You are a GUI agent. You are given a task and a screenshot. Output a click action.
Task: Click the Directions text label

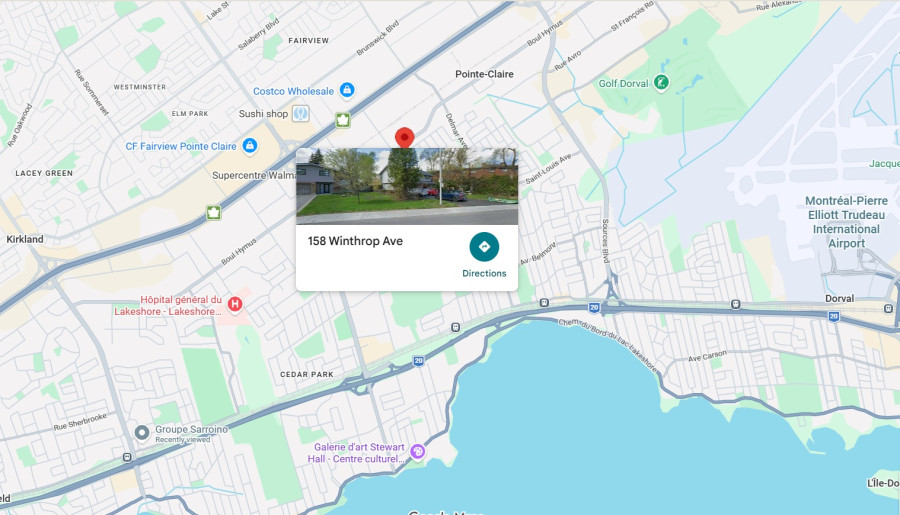pos(484,273)
